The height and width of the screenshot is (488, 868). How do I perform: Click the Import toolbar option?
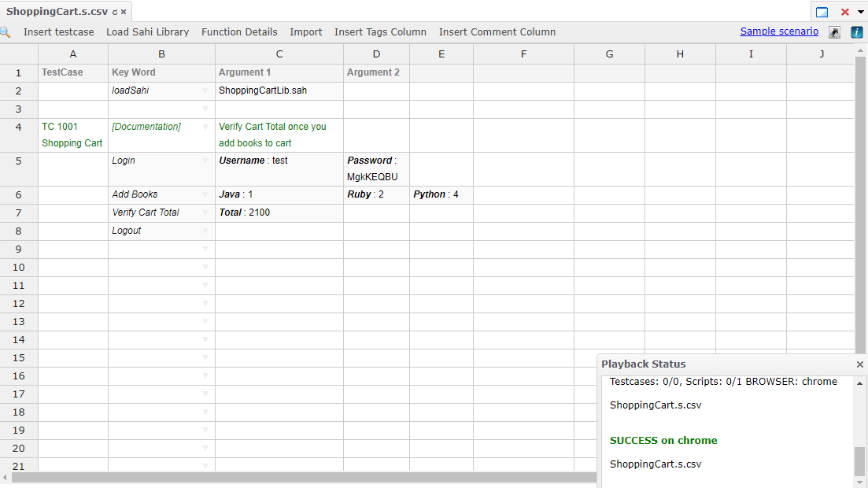point(305,32)
